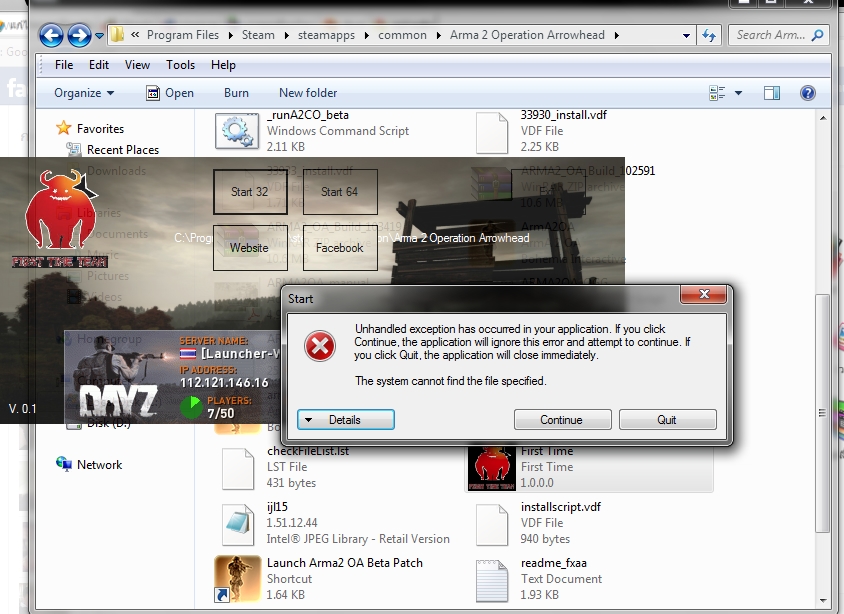This screenshot has height=614, width=844.
Task: Select installscript.vdf file icon
Action: tap(492, 525)
